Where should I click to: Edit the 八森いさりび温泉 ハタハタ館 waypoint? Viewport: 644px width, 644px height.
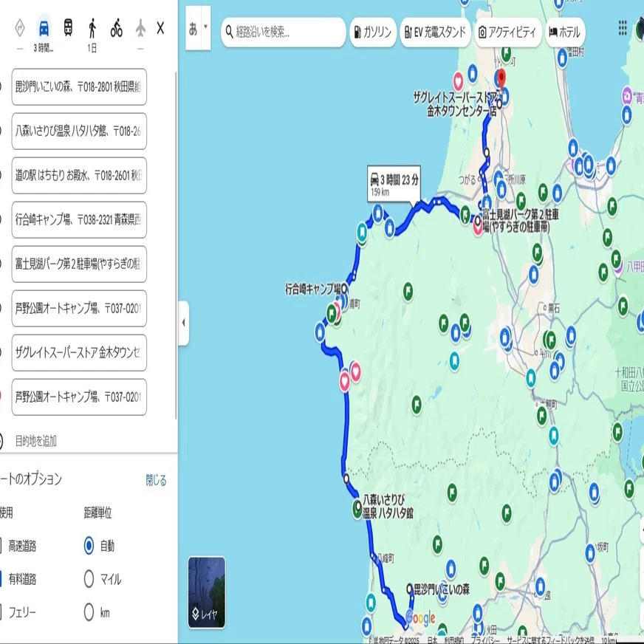pos(79,131)
